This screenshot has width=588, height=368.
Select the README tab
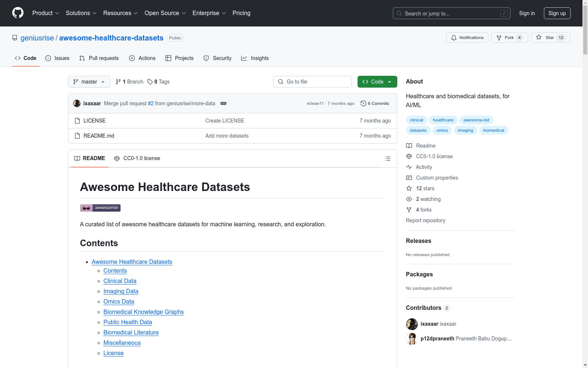[x=90, y=158]
